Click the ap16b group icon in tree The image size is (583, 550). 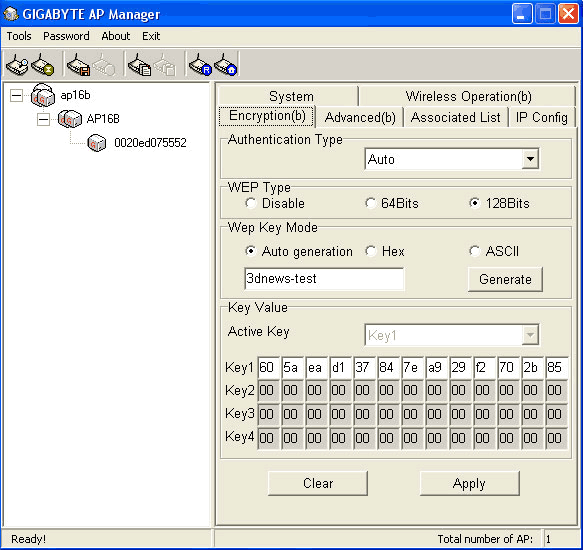coord(43,96)
